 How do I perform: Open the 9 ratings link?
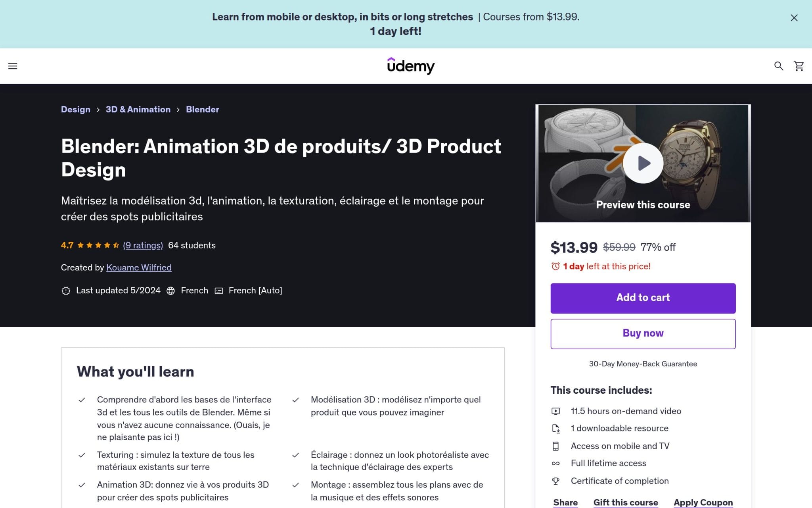(x=143, y=245)
